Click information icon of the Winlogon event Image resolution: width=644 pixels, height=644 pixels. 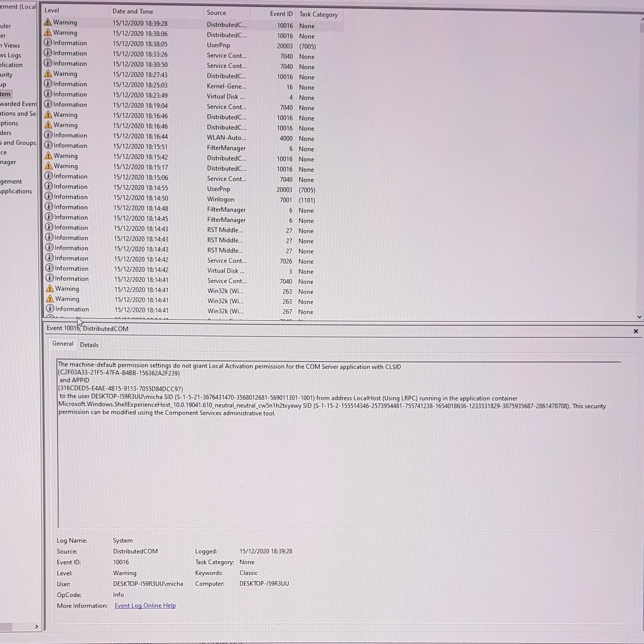pyautogui.click(x=49, y=196)
